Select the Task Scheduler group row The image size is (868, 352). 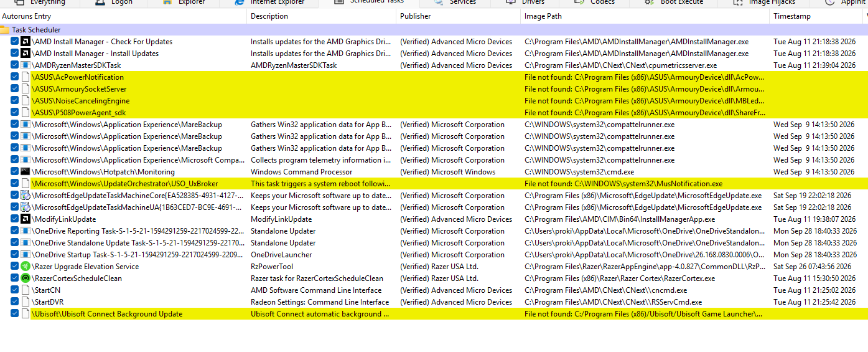[x=434, y=30]
